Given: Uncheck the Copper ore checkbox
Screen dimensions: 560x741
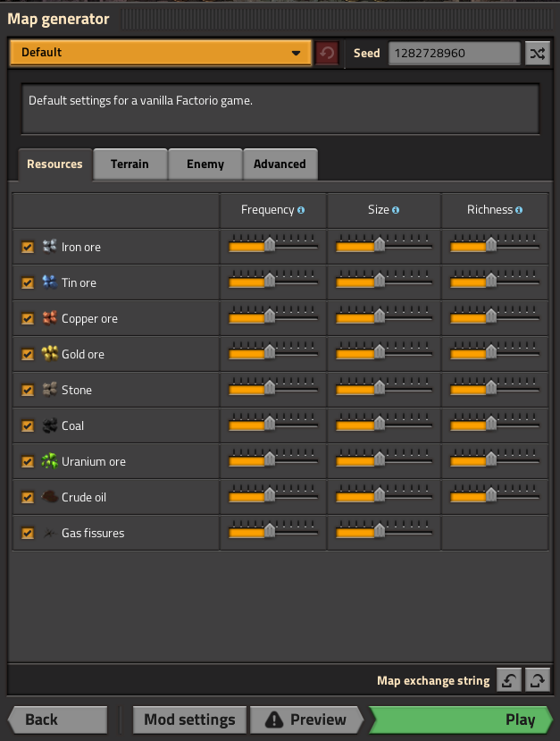Looking at the screenshot, I should pyautogui.click(x=28, y=319).
